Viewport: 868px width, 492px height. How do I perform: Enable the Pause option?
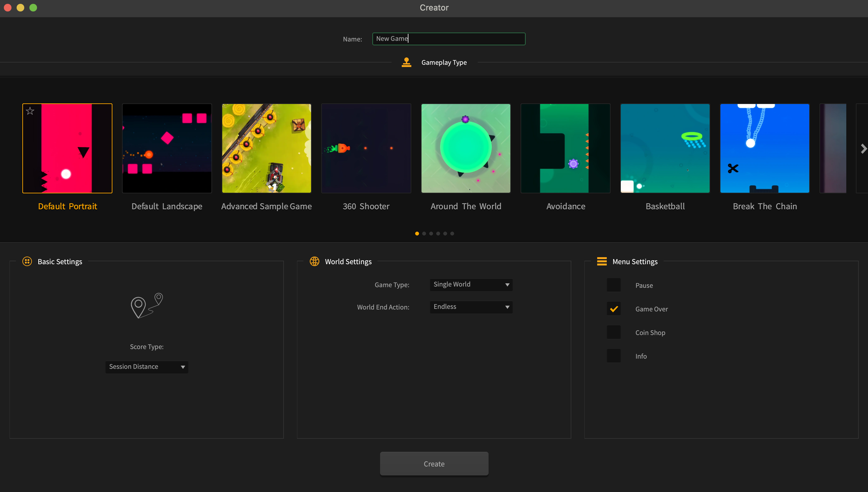pos(614,285)
